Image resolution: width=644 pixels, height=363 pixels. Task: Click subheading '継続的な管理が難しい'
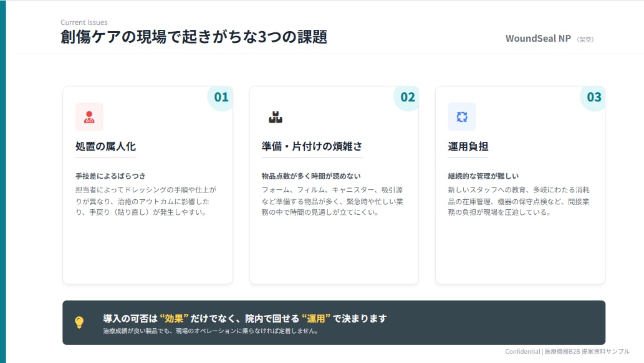[483, 176]
